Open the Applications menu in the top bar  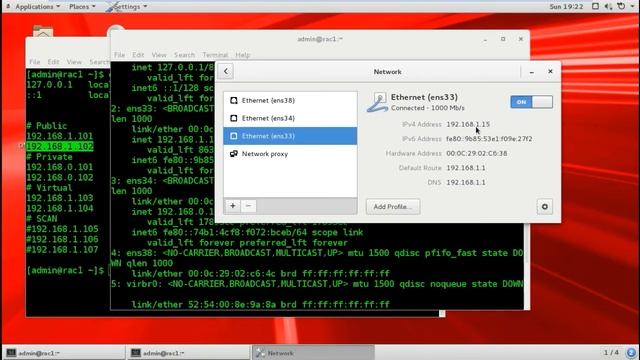click(37, 7)
